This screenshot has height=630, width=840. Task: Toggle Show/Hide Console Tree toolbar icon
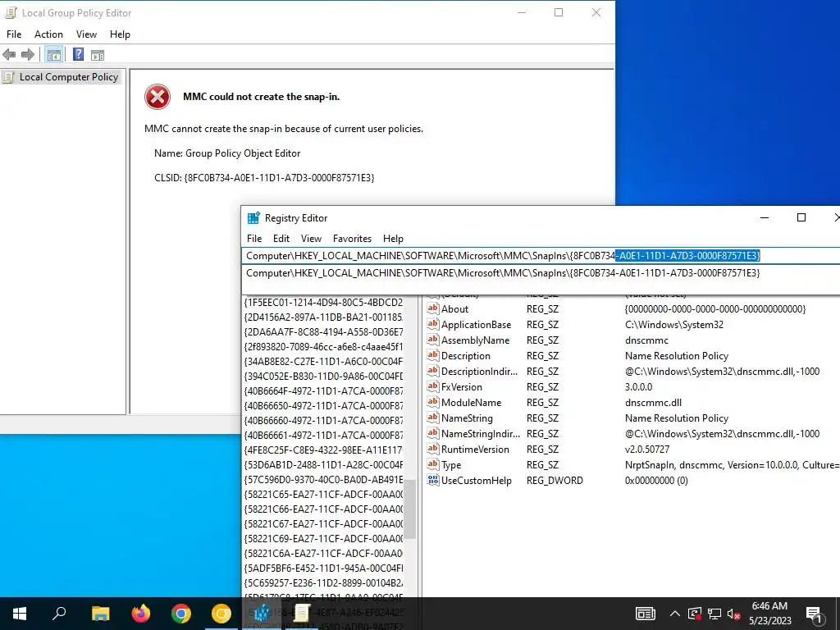click(53, 55)
